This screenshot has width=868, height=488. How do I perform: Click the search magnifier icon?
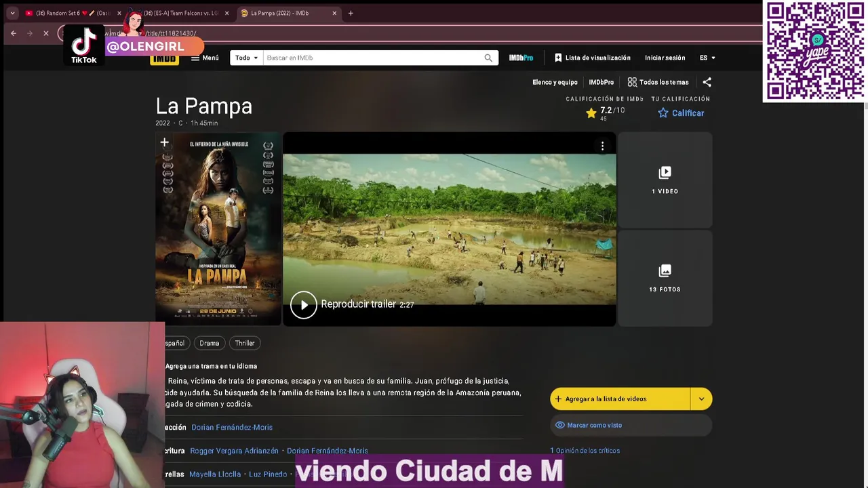tap(488, 58)
